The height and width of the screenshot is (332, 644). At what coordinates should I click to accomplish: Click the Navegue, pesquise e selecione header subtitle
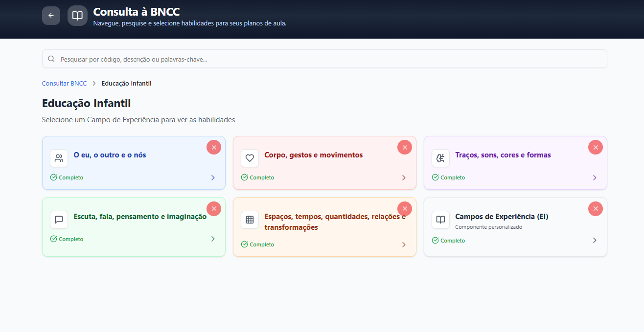coord(190,23)
